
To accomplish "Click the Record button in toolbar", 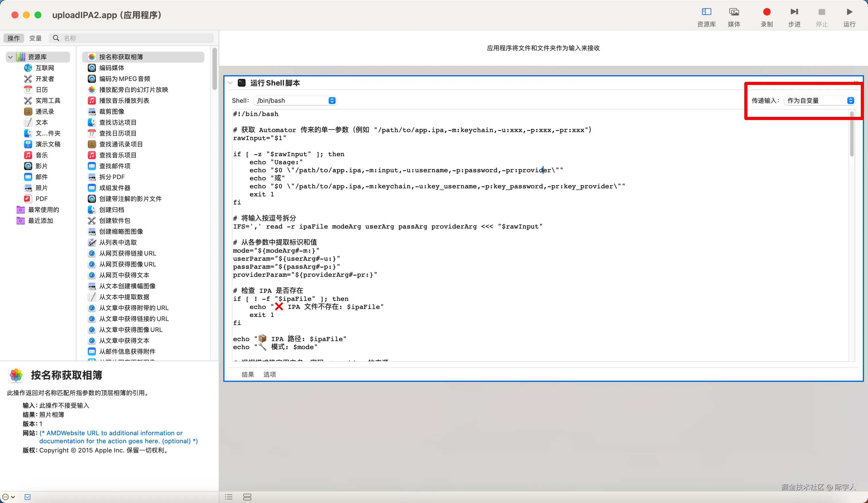I will 766,12.
